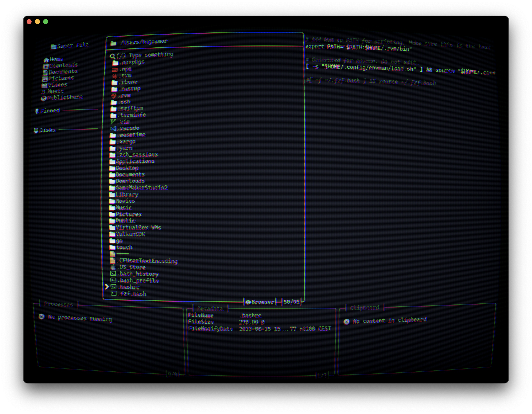This screenshot has width=532, height=414.
Task: Click the 50/95 item counter
Action: click(x=291, y=302)
